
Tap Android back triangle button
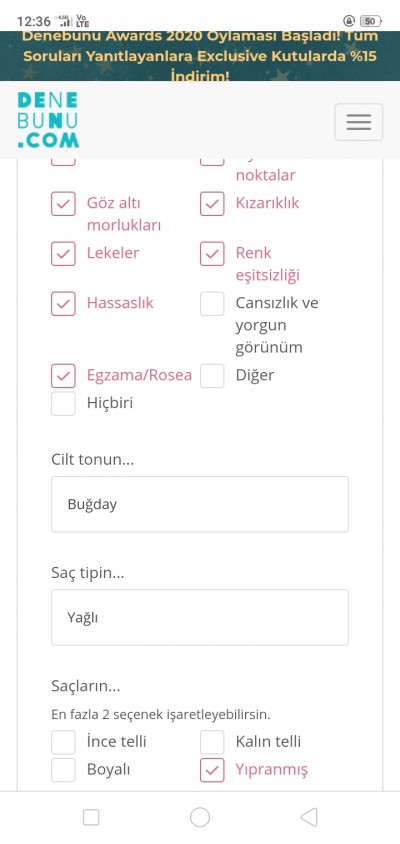tap(308, 817)
